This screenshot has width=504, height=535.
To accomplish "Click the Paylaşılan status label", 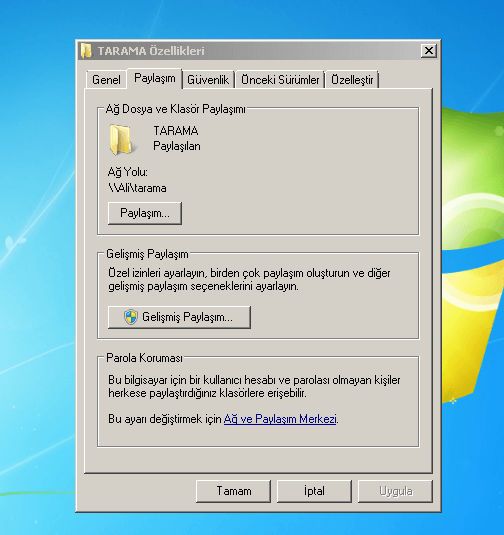I will [177, 146].
